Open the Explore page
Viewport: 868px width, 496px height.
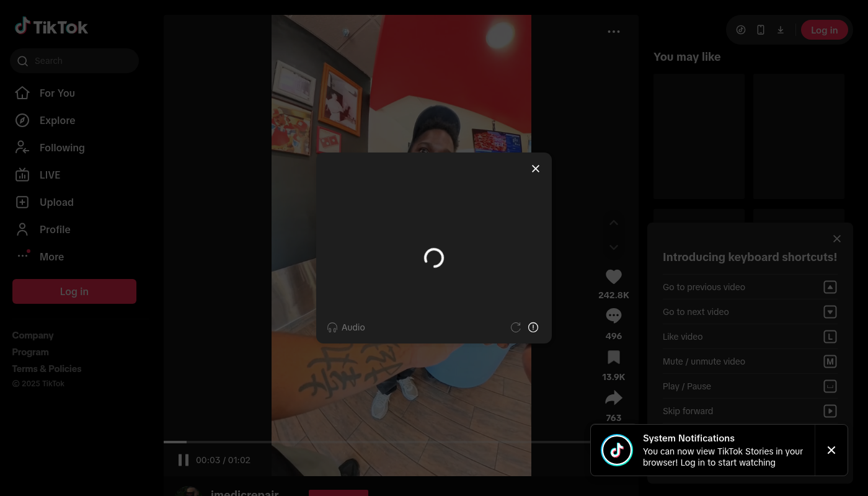[x=57, y=120]
